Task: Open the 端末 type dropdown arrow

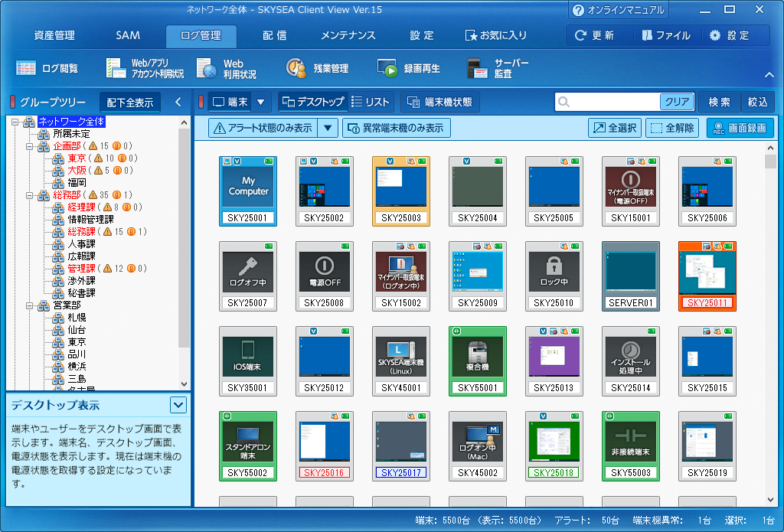Action: pos(260,102)
